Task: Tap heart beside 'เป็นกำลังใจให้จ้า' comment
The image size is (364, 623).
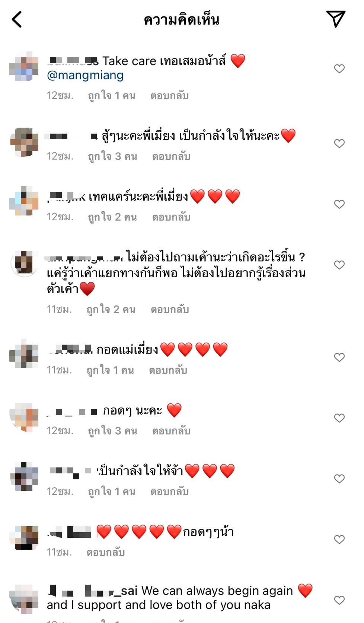Action: click(339, 479)
